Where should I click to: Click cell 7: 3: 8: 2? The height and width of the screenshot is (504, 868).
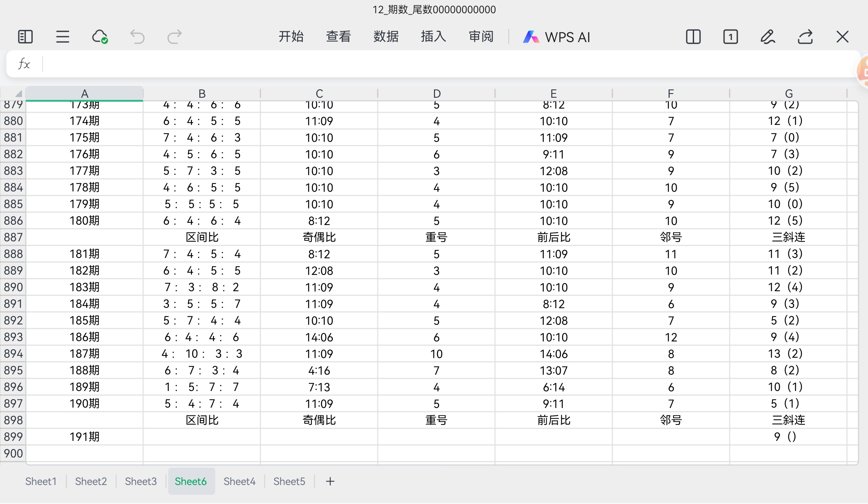(202, 287)
